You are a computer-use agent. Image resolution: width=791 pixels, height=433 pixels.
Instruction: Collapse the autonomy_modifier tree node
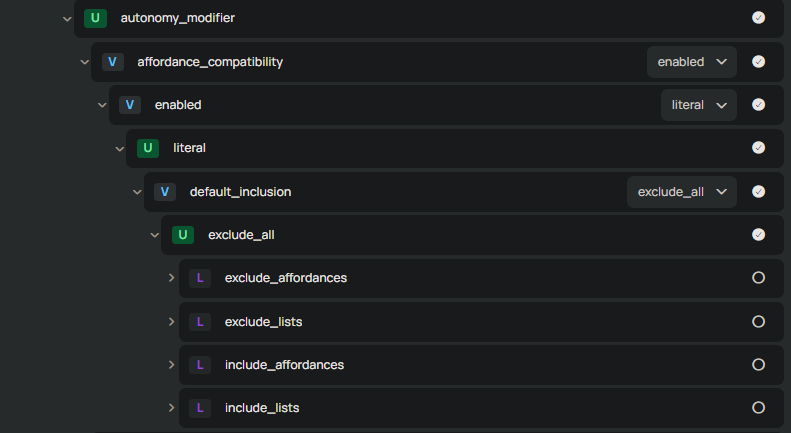pyautogui.click(x=67, y=18)
